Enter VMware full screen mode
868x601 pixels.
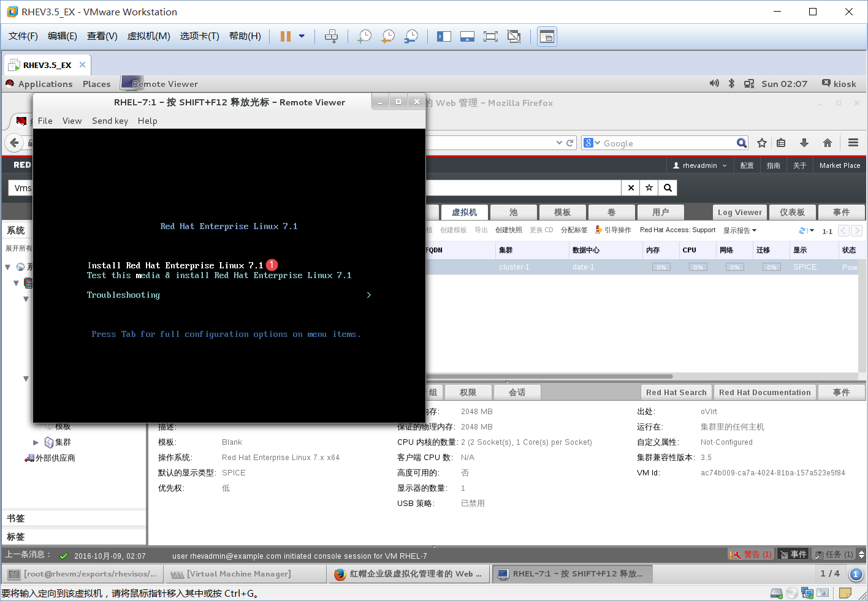[490, 36]
